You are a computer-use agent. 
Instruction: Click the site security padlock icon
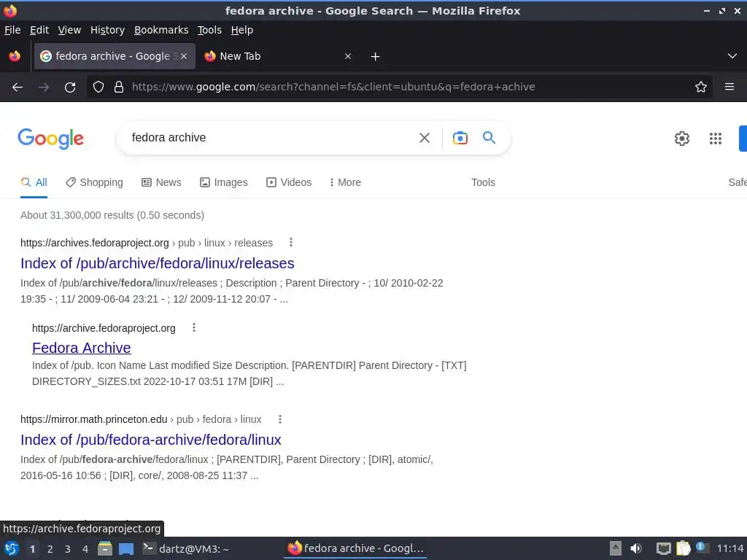(119, 87)
